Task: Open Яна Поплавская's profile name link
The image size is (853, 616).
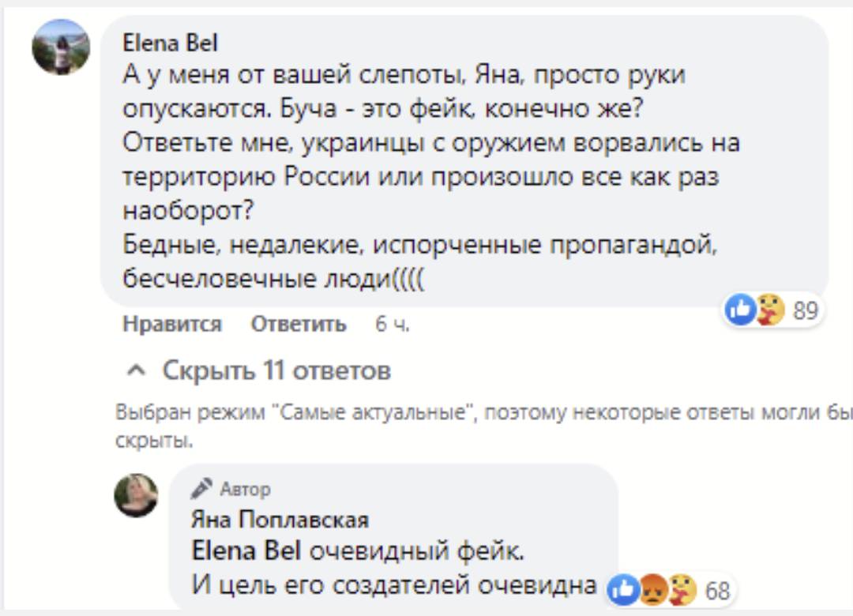Action: click(280, 519)
